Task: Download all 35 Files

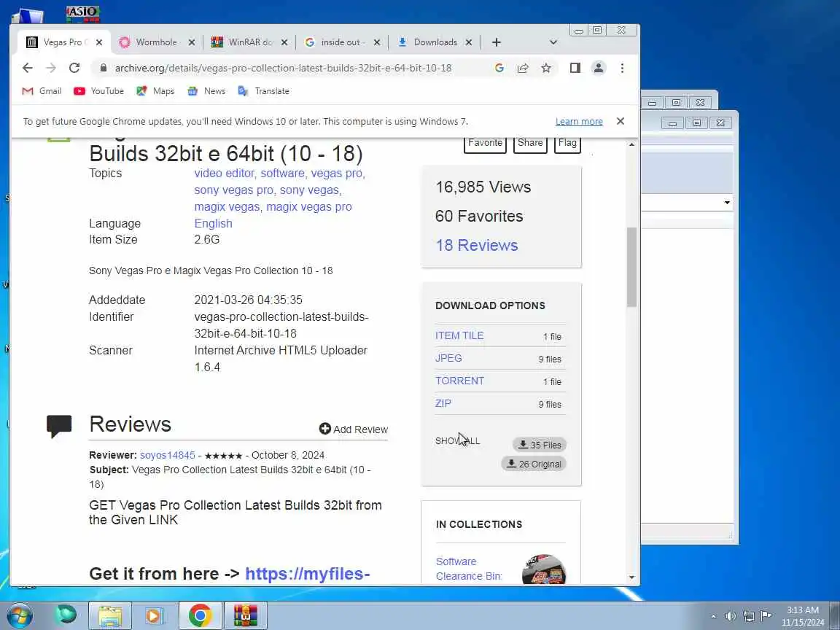Action: tap(540, 445)
